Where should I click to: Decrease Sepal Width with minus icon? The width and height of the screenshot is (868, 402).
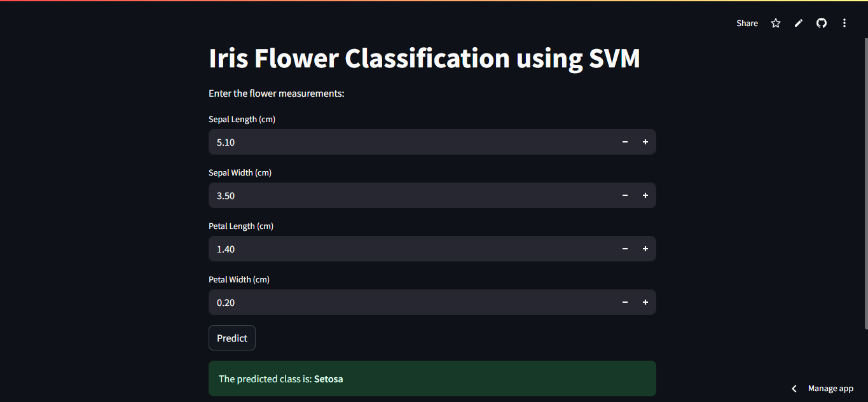625,195
